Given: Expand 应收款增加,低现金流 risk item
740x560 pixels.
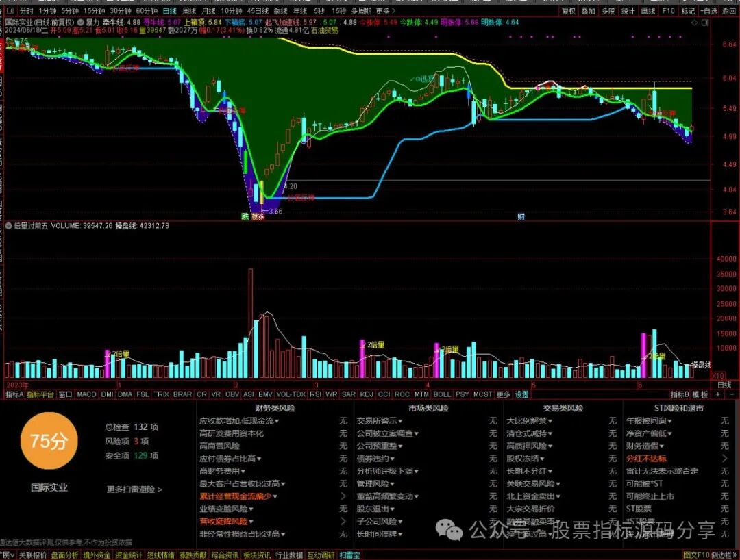Looking at the screenshot, I should [x=239, y=420].
